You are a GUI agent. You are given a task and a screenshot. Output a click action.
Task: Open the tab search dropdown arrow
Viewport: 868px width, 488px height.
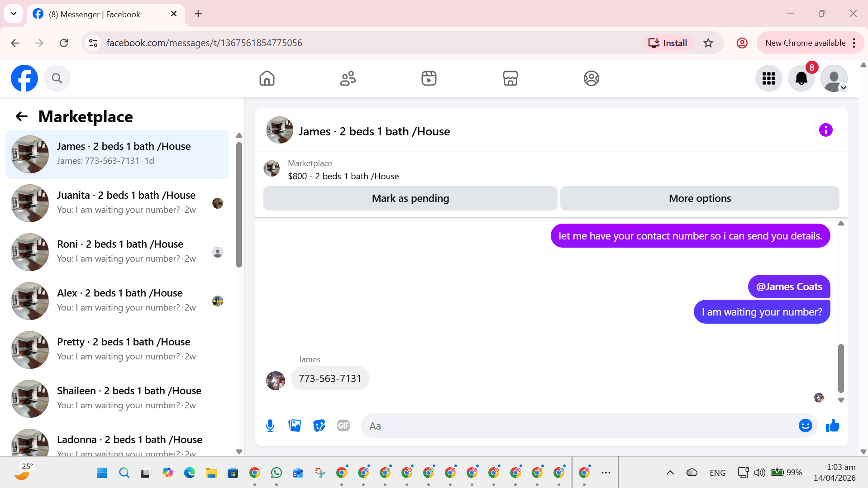pos(14,14)
